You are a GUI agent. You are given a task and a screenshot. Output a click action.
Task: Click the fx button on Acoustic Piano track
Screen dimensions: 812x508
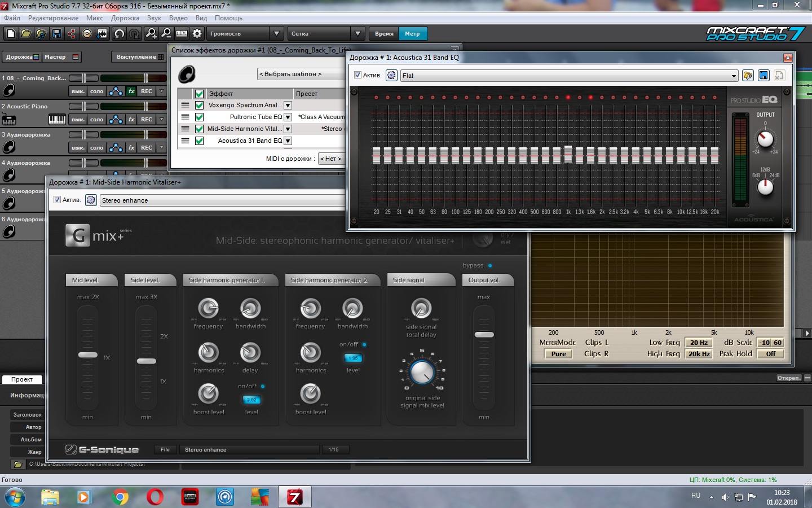pos(131,119)
